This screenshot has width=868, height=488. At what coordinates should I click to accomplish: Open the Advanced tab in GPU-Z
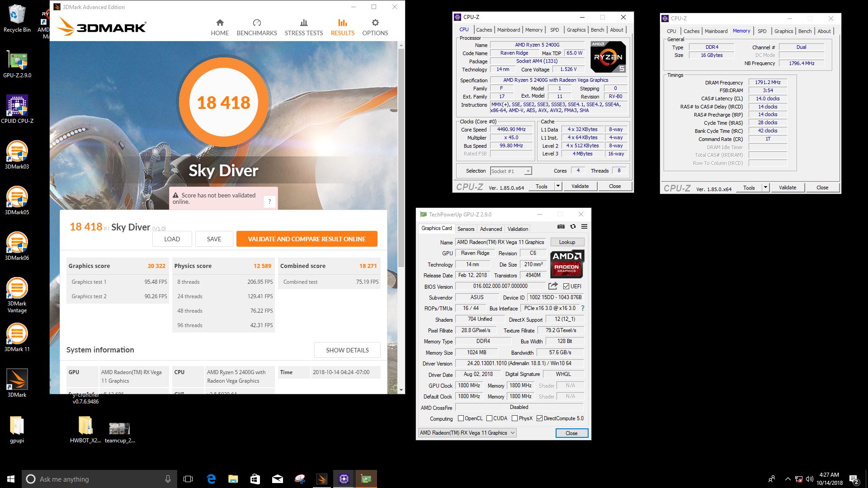tap(491, 229)
